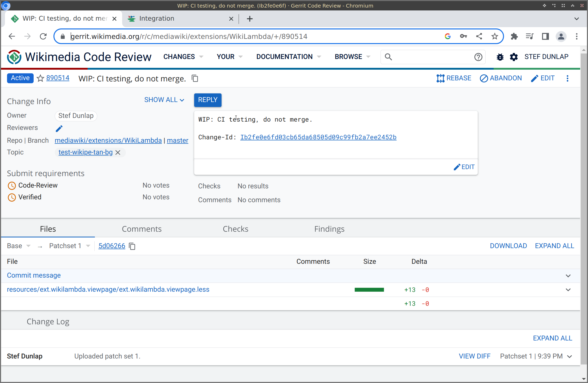Click the search help question-mark icon
588x383 pixels.
pyautogui.click(x=478, y=57)
